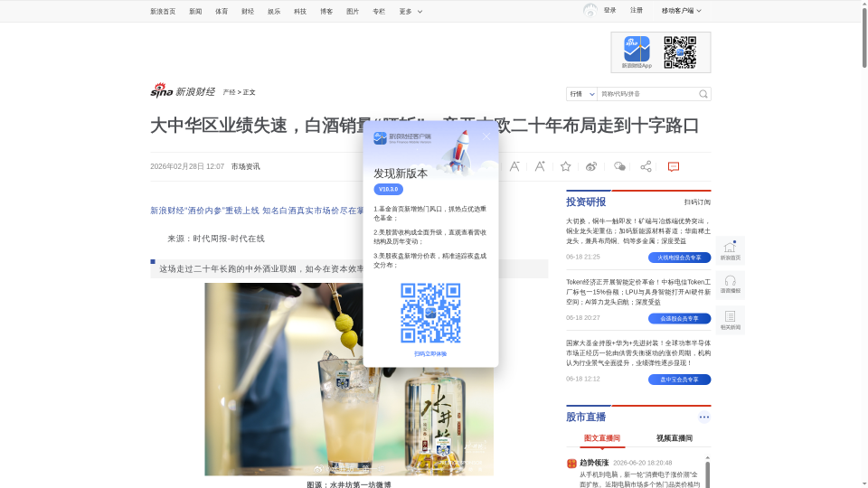Click the user avatar icon

(x=590, y=11)
